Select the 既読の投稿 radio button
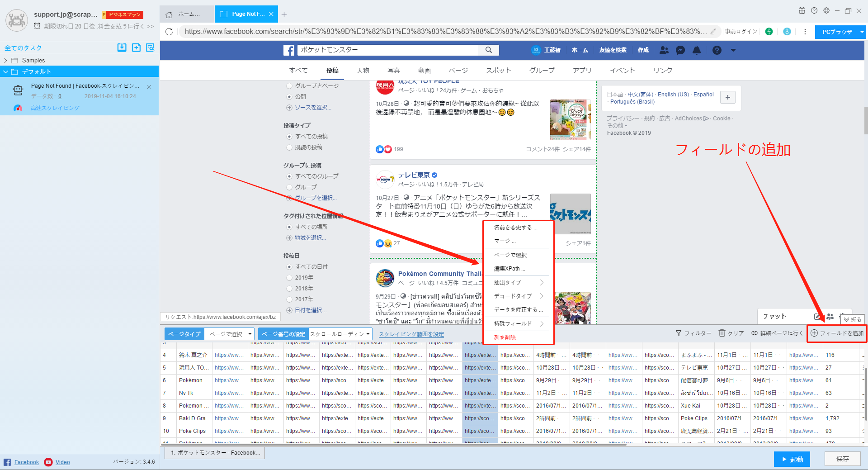868x470 pixels. click(289, 147)
